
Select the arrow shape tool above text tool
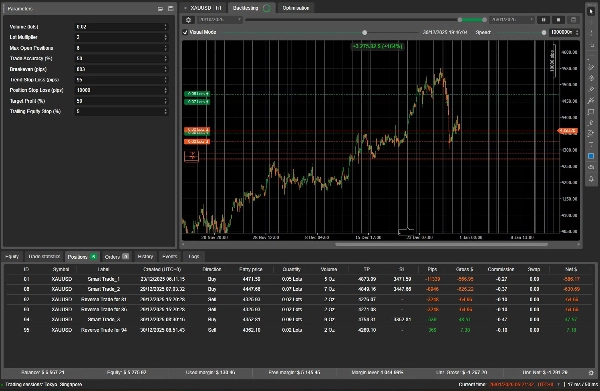[591, 134]
